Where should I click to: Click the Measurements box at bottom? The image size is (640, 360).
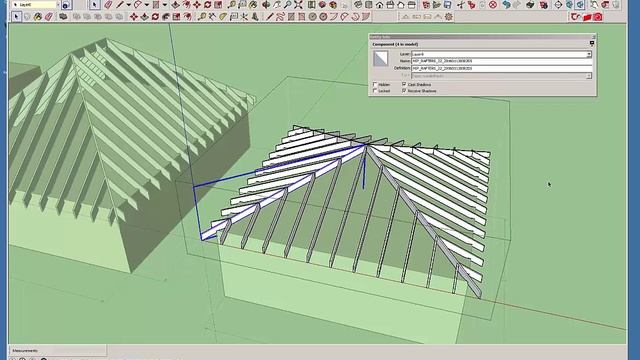58,351
